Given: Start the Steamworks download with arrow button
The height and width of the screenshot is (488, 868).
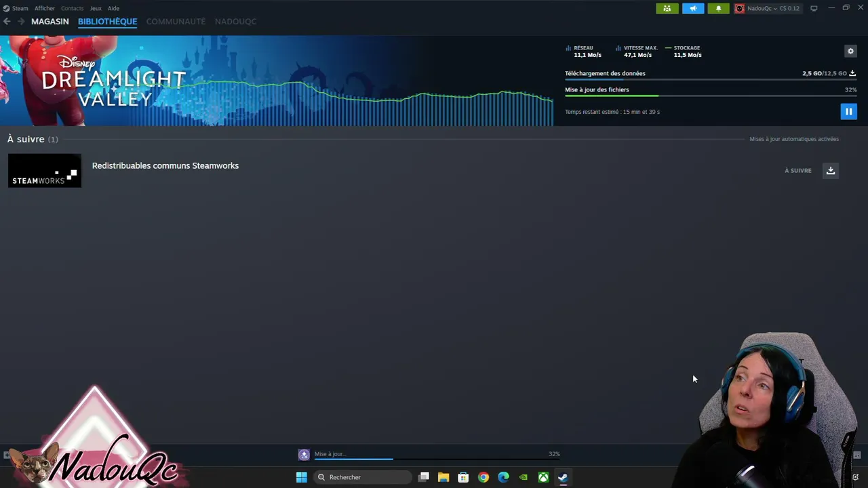Looking at the screenshot, I should [831, 171].
